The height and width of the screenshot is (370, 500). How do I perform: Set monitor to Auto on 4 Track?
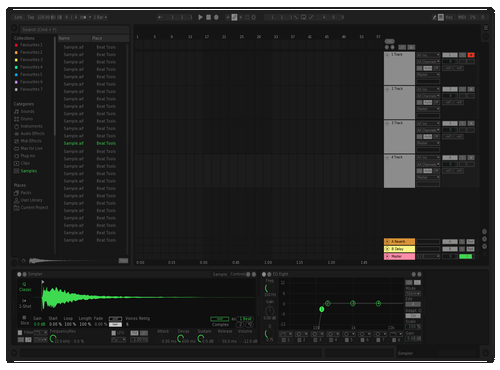pyautogui.click(x=428, y=171)
